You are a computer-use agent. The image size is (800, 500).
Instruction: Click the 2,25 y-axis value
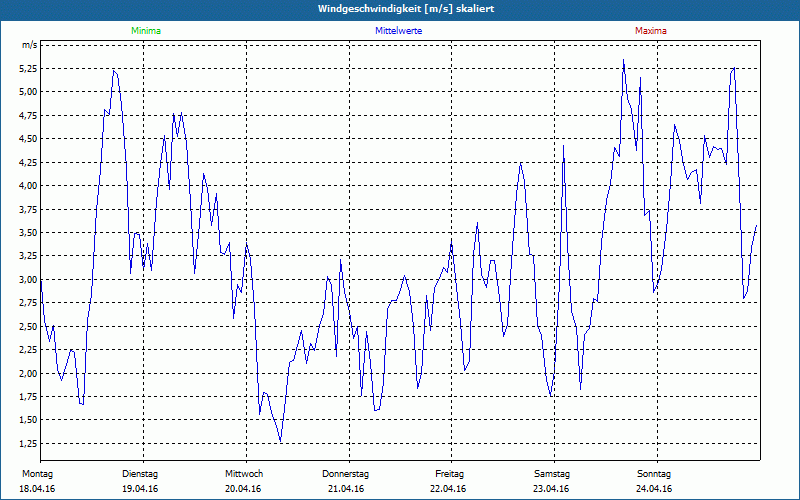pos(29,350)
